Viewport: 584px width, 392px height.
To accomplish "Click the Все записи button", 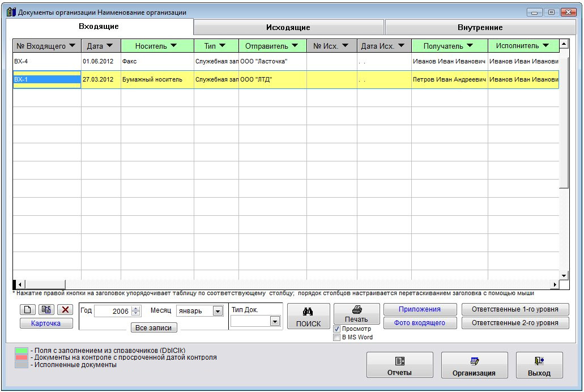I will click(x=154, y=327).
